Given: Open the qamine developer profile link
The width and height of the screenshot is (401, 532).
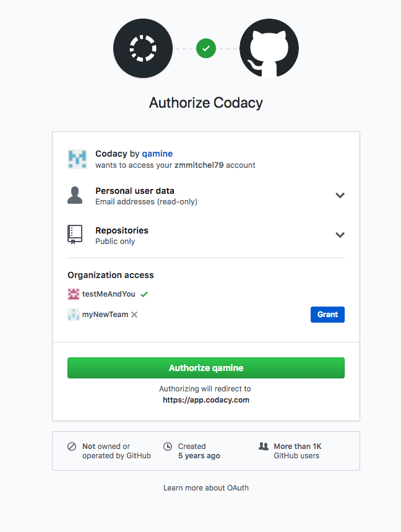Looking at the screenshot, I should click(157, 154).
